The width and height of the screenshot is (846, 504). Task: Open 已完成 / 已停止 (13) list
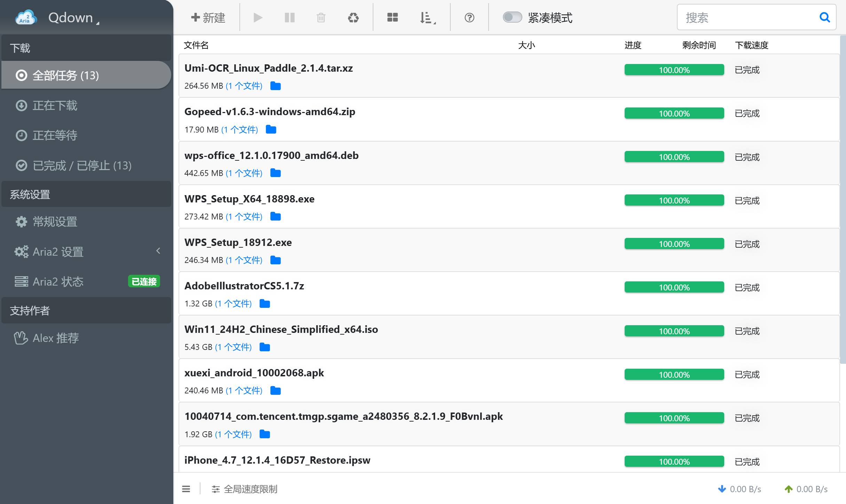86,166
